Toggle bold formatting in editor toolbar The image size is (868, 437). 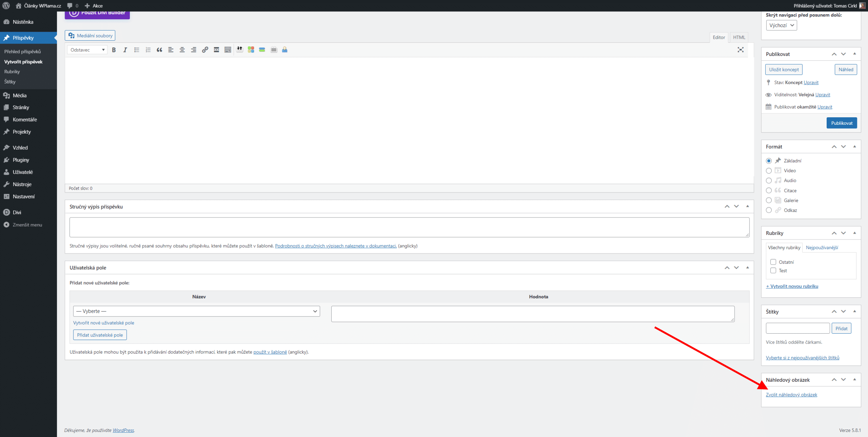pyautogui.click(x=114, y=50)
